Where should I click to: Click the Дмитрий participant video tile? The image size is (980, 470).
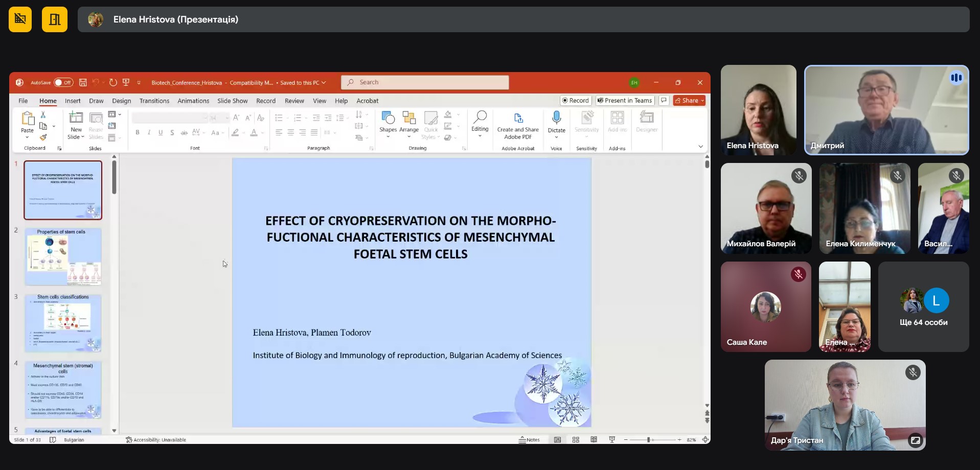pos(886,110)
